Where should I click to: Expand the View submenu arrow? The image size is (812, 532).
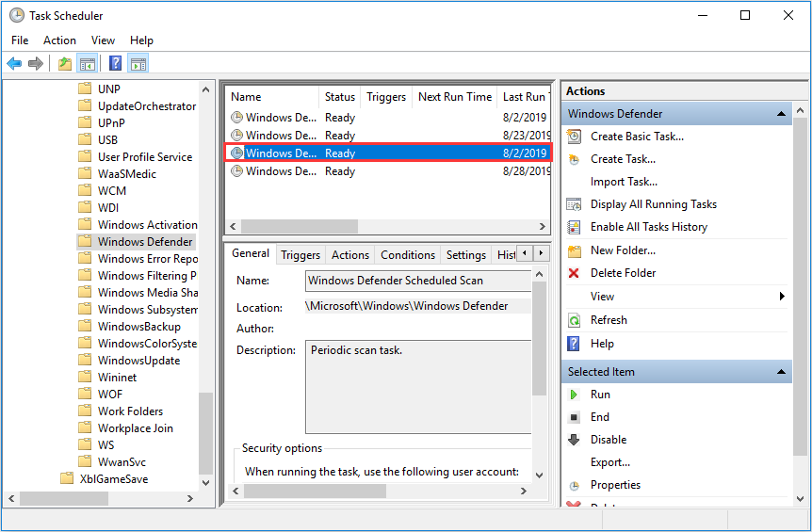[x=782, y=297]
